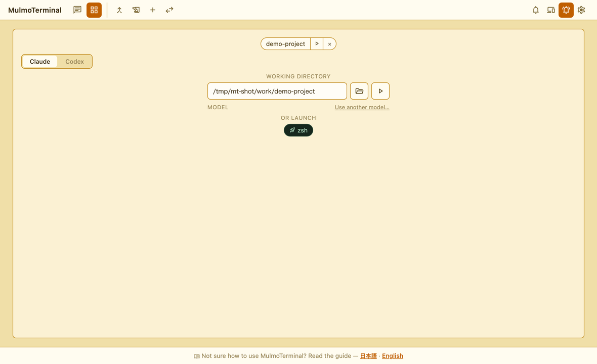Open the chat message view icon
The width and height of the screenshot is (597, 364).
pos(77,10)
